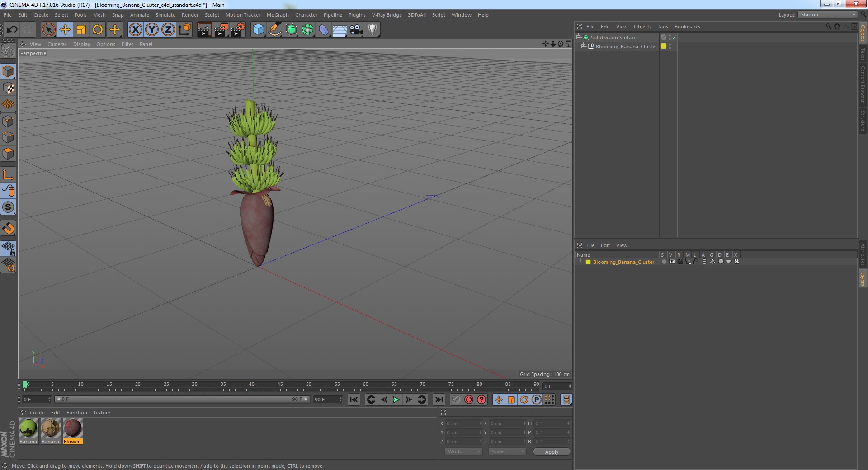Switch to Texture mode
The width and height of the screenshot is (868, 470).
click(x=8, y=88)
